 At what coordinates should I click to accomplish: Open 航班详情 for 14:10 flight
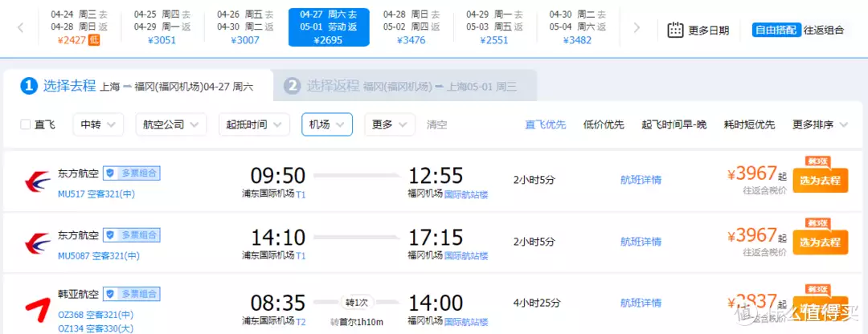click(641, 242)
